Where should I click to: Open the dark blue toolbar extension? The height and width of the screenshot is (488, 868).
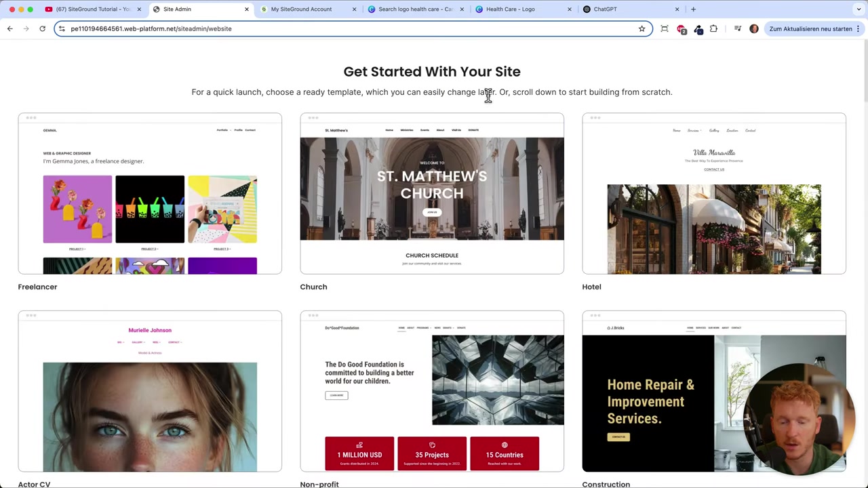click(698, 29)
